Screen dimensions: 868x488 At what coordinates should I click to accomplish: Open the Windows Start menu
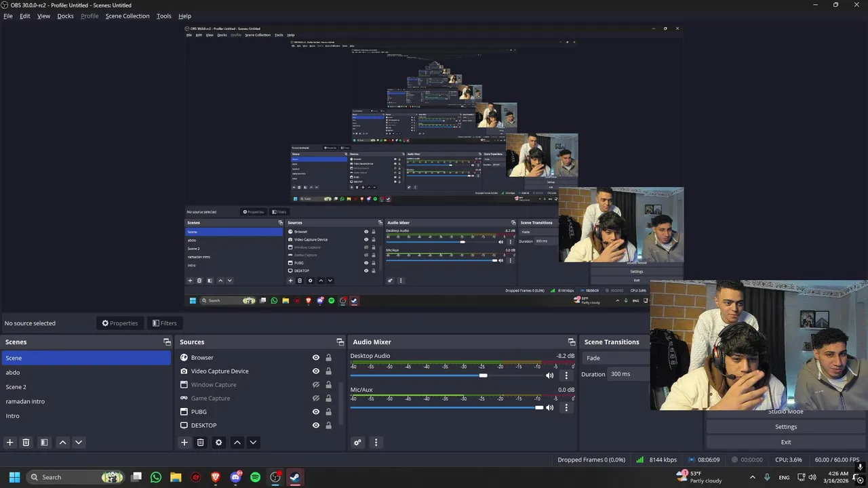[x=14, y=477]
